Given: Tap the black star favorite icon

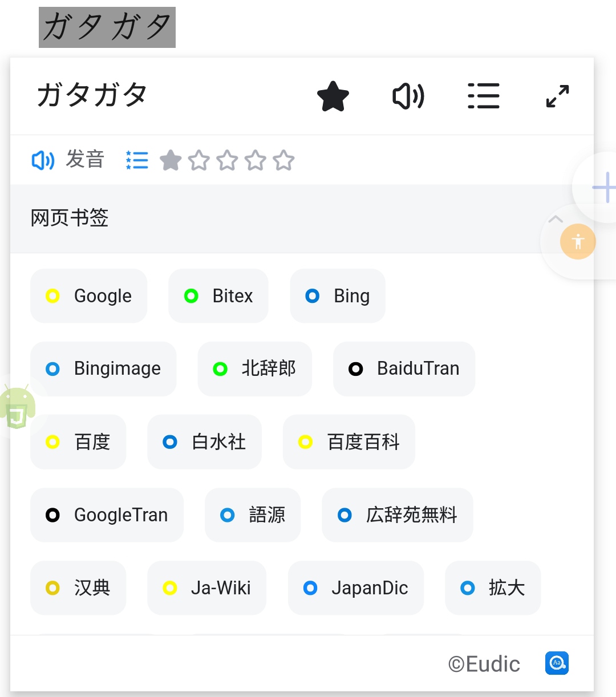Looking at the screenshot, I should (333, 96).
